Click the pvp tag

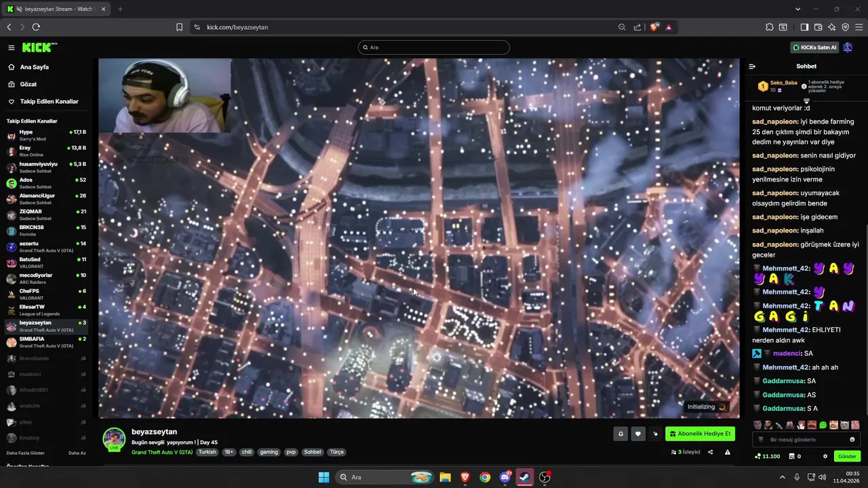[290, 452]
